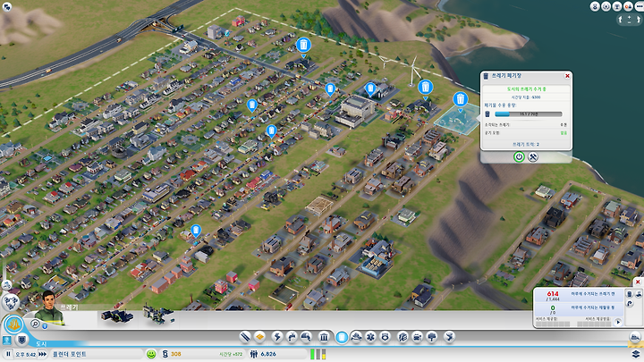Click the garbage truck icon in stats panel

click(x=639, y=294)
